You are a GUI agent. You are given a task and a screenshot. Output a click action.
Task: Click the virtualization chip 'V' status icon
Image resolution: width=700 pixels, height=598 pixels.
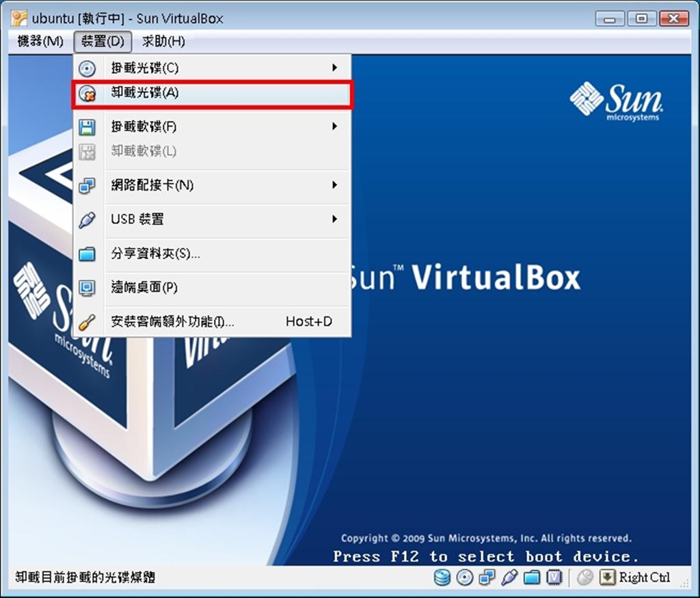[x=554, y=577]
